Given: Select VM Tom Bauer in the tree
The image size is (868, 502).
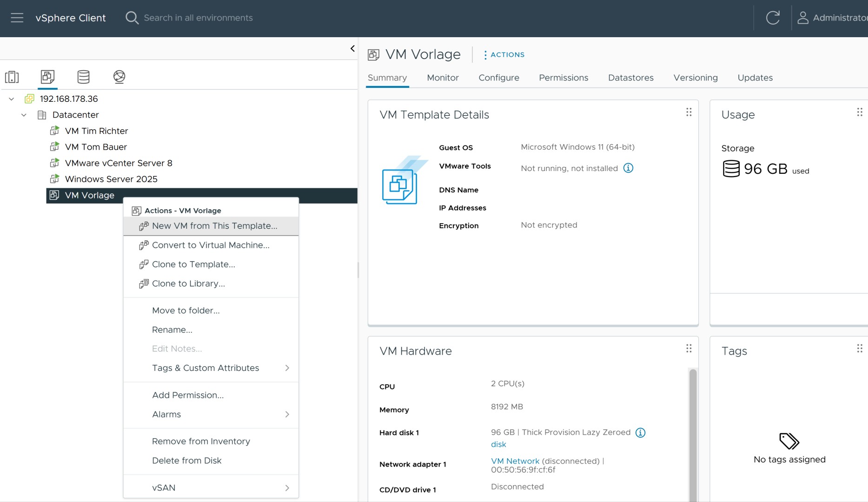Looking at the screenshot, I should pyautogui.click(x=96, y=147).
